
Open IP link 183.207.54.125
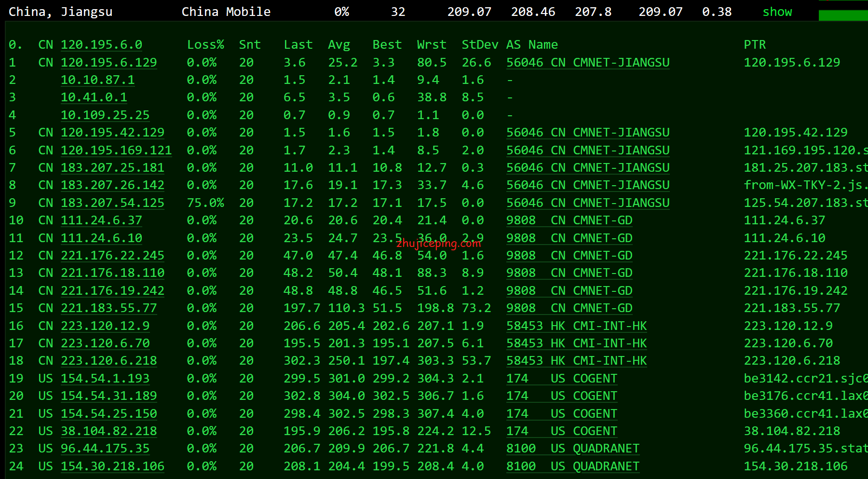click(112, 203)
